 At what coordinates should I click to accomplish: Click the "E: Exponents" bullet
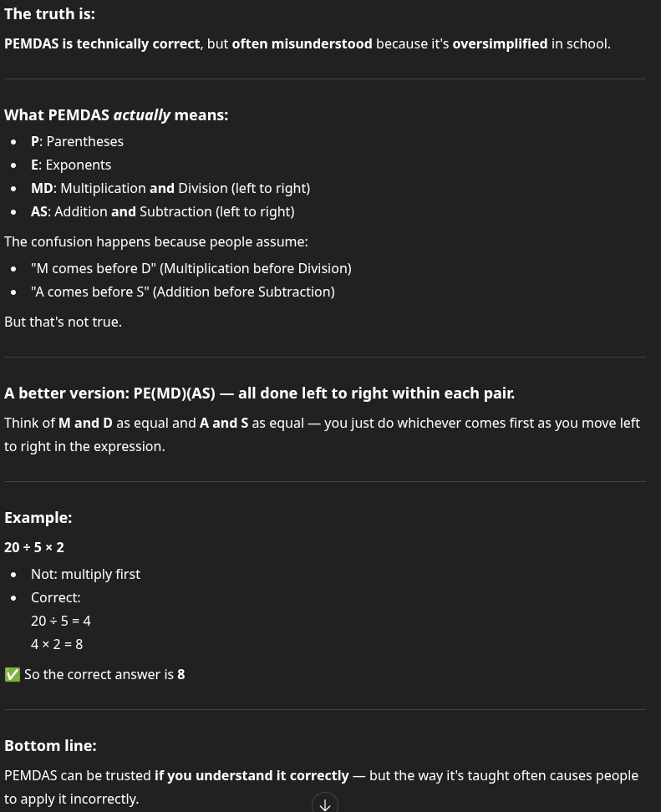point(71,165)
